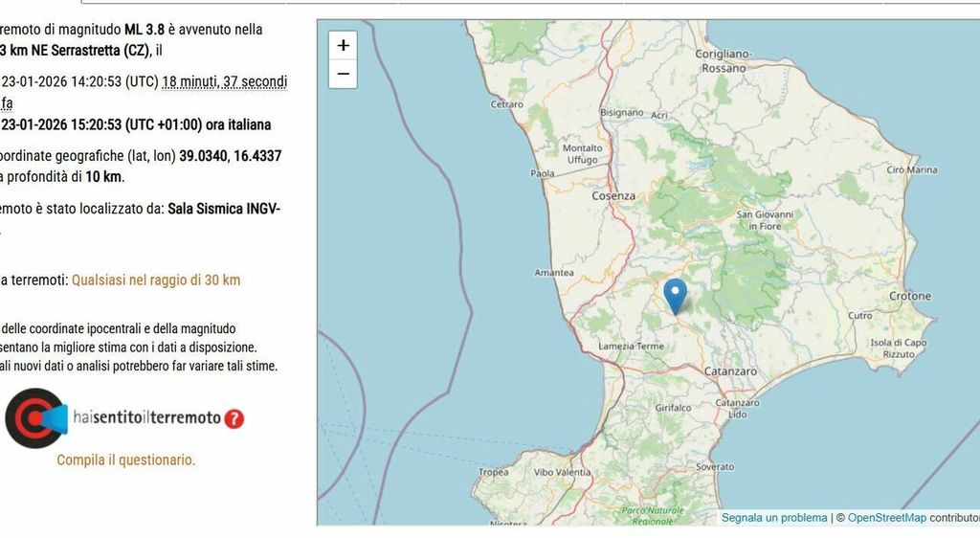980x538 pixels.
Task: Click the Lamezia Terme map label
Action: 631,347
